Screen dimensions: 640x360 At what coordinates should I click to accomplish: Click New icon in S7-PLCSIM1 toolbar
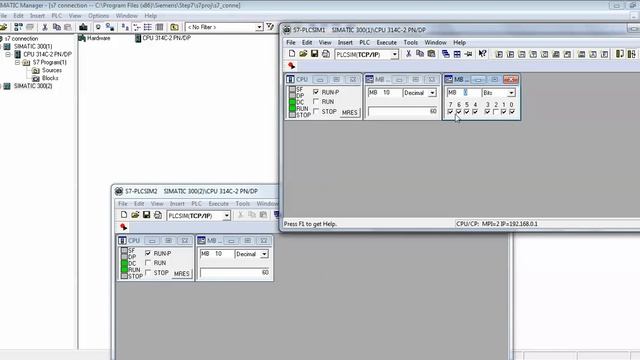pos(292,54)
